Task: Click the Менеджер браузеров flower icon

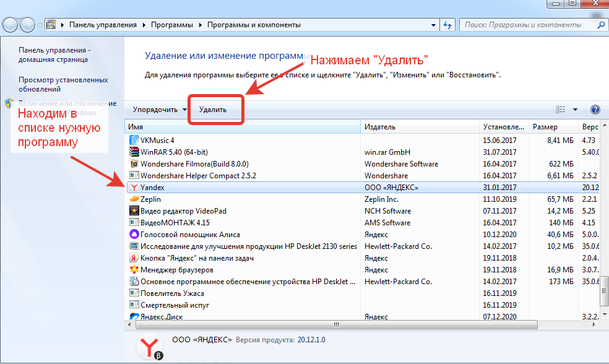Action: click(x=134, y=270)
